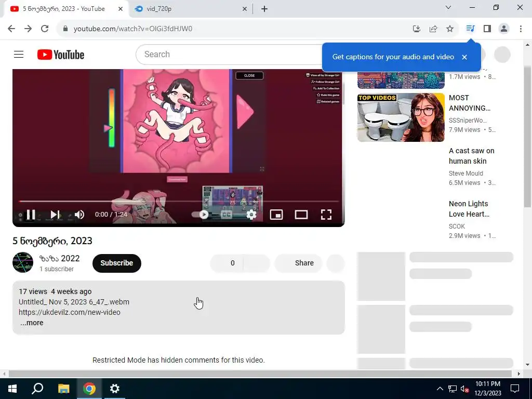The height and width of the screenshot is (399, 532).
Task: Open Chrome profile avatar
Action: tap(504, 29)
